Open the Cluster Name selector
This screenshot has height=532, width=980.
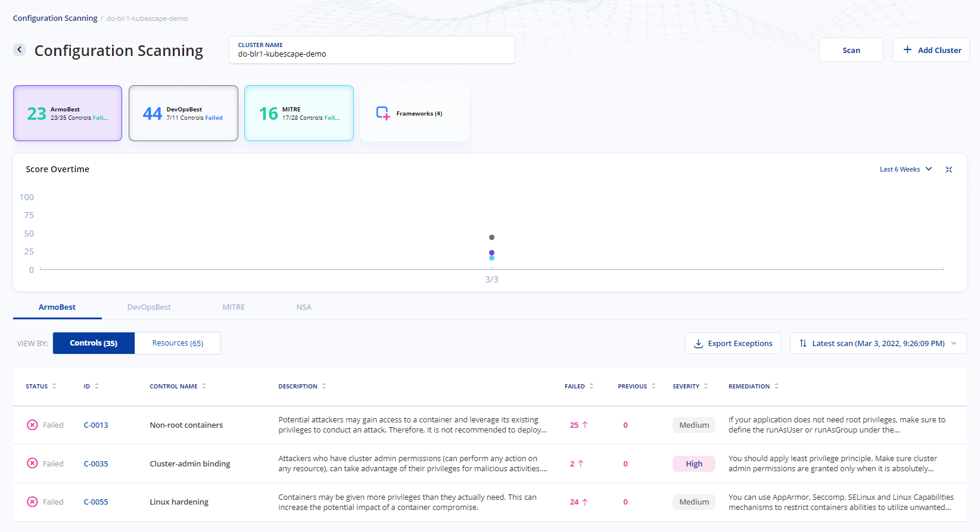point(372,50)
